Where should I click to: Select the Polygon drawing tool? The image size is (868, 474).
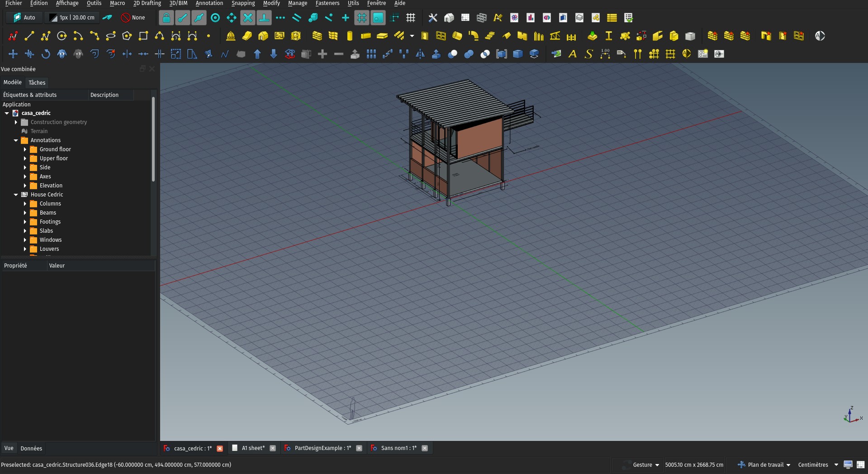pos(127,36)
